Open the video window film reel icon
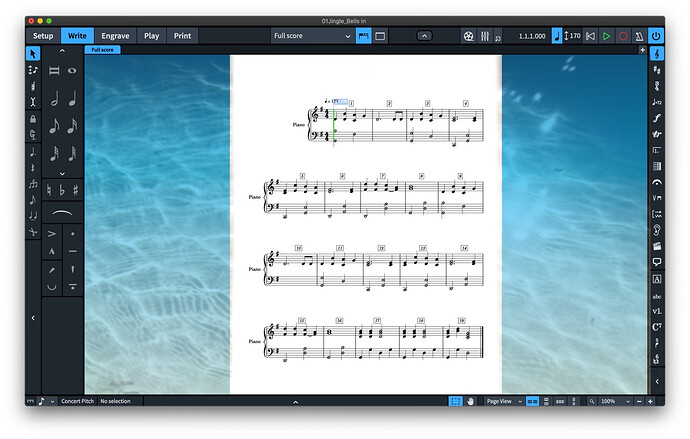Screen dimensions: 690x439 (469, 36)
